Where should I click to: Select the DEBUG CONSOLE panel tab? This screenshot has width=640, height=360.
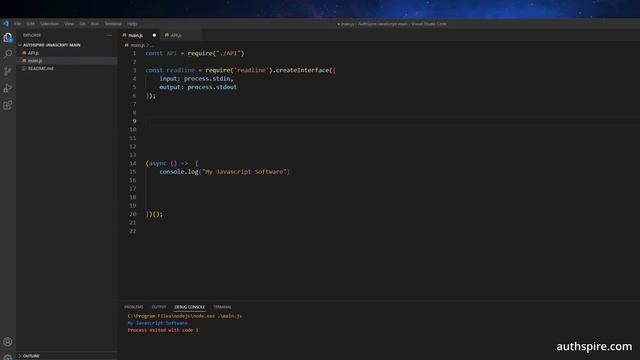click(190, 307)
